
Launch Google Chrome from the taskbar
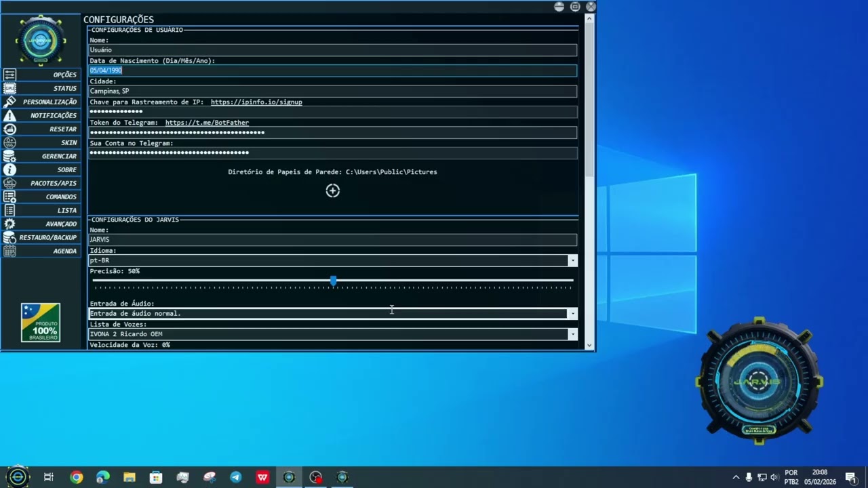coord(76,477)
